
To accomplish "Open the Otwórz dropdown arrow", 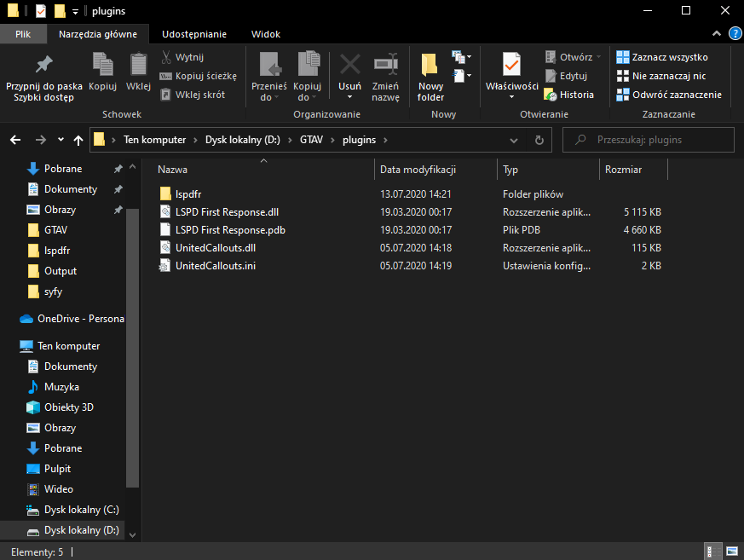I will point(598,57).
